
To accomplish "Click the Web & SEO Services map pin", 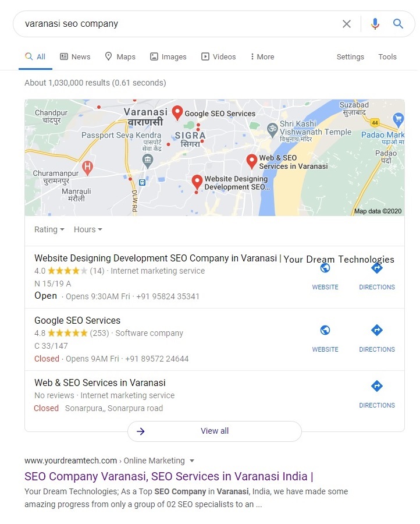I will click(252, 161).
